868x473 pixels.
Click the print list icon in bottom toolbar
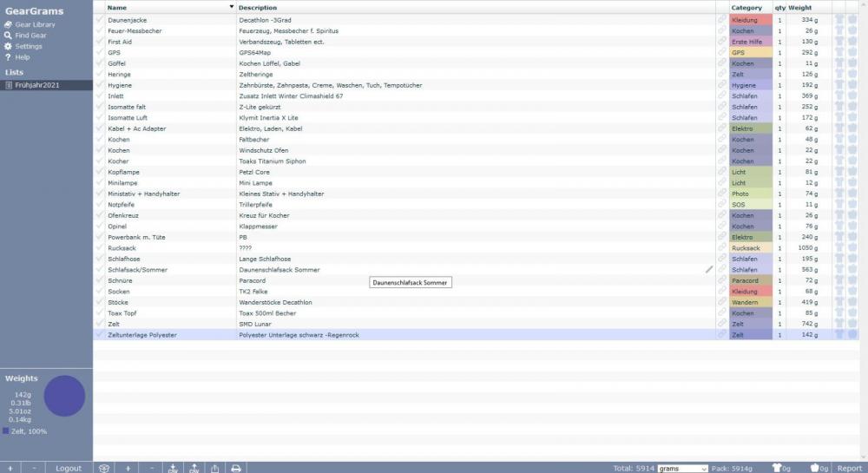coord(235,468)
